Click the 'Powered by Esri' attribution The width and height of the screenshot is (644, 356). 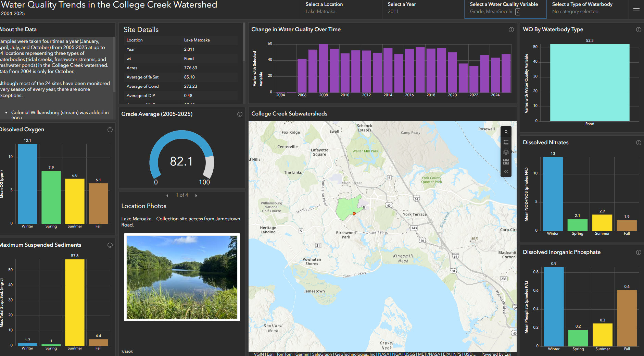[x=496, y=354]
